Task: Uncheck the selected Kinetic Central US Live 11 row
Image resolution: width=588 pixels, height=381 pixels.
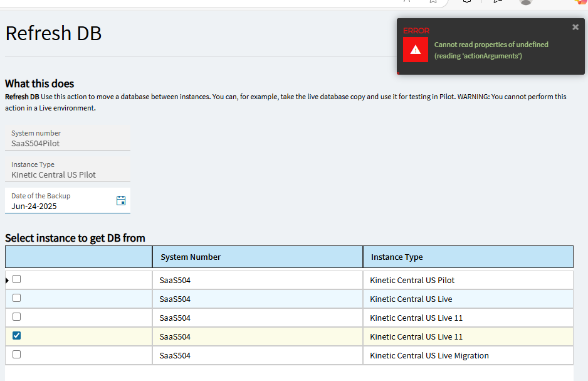Action: click(x=16, y=335)
